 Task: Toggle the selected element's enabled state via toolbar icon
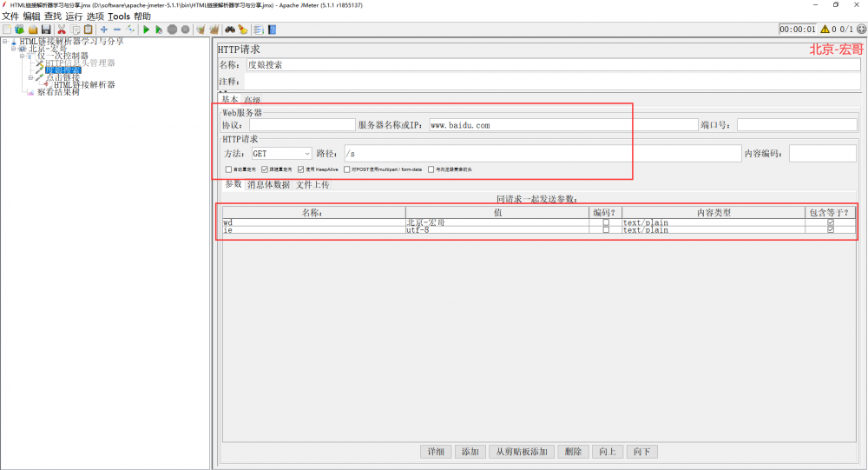point(130,30)
